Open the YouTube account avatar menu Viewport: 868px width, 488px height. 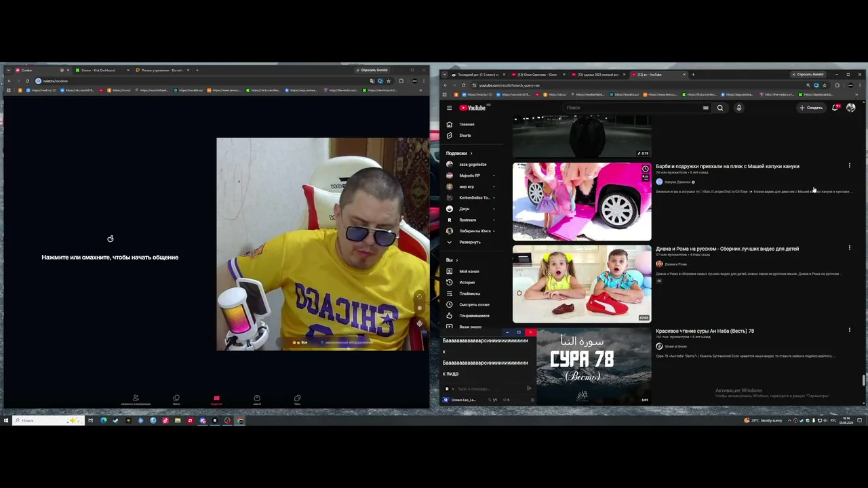[x=851, y=108]
